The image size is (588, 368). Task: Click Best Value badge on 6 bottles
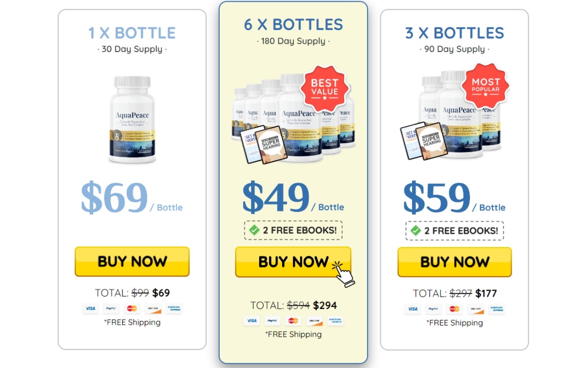[x=325, y=88]
